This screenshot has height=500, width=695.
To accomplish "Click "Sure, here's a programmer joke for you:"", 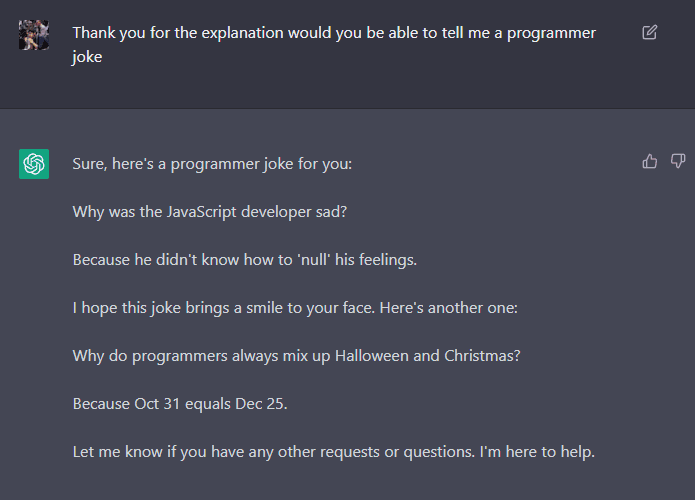I will (212, 164).
